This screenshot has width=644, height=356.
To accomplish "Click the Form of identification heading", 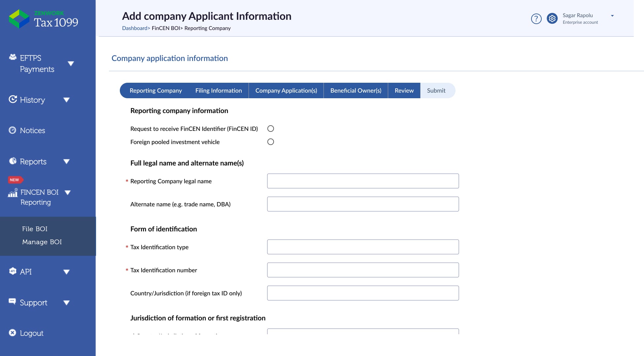I will click(x=163, y=229).
